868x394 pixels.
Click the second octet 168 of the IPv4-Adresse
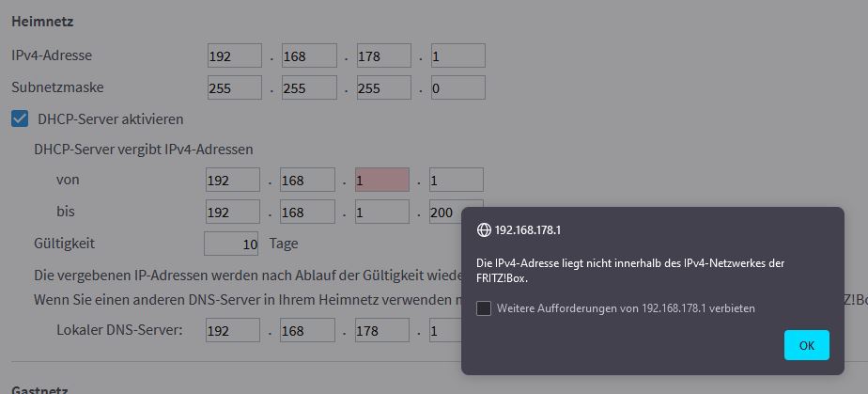pyautogui.click(x=309, y=56)
